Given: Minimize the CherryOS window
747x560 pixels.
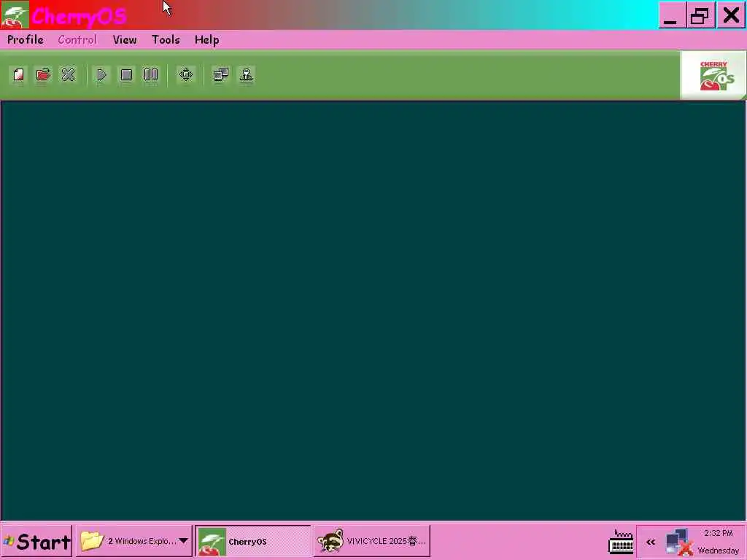Looking at the screenshot, I should (672, 15).
